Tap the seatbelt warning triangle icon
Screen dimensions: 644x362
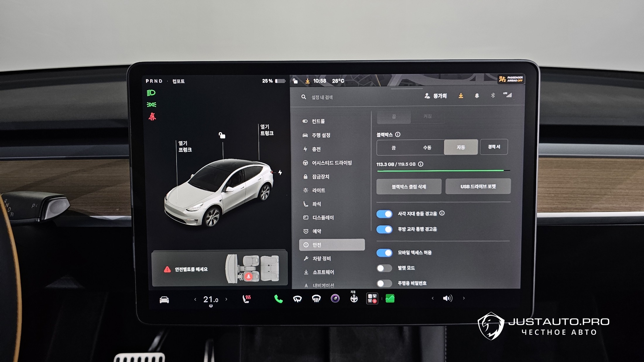[x=167, y=269]
